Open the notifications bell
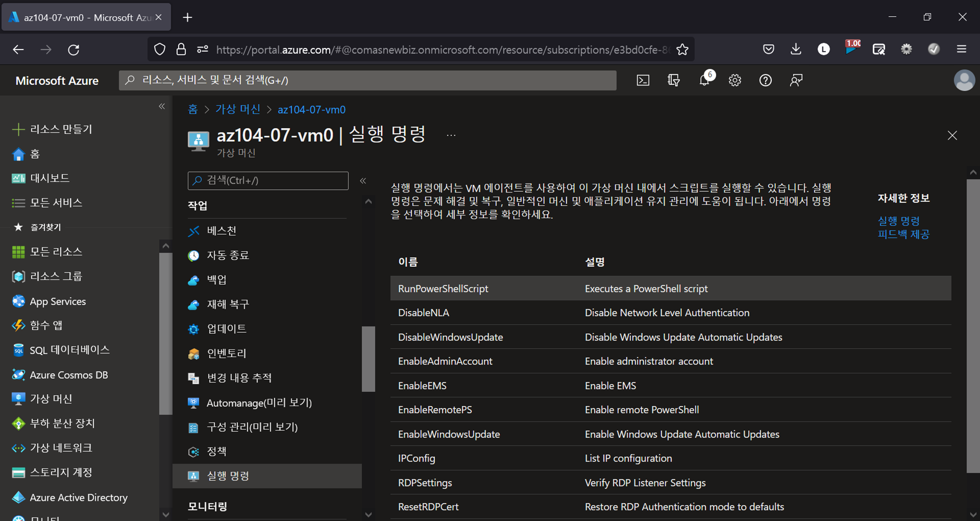Viewport: 980px width, 521px height. pyautogui.click(x=705, y=80)
